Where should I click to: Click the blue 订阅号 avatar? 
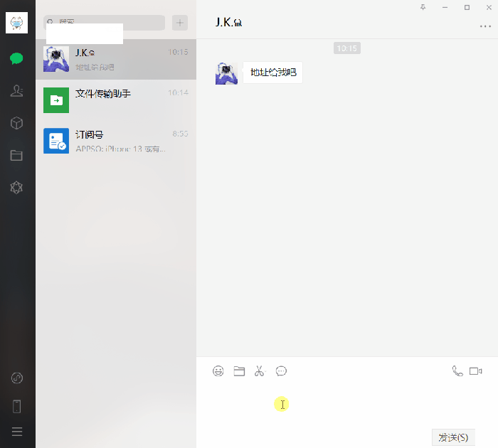click(x=56, y=141)
